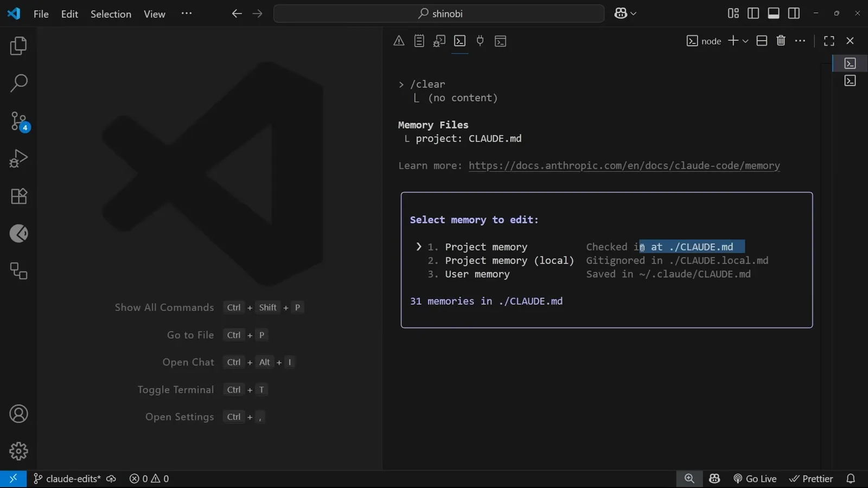
Task: Open the Selection menu
Action: click(x=111, y=14)
